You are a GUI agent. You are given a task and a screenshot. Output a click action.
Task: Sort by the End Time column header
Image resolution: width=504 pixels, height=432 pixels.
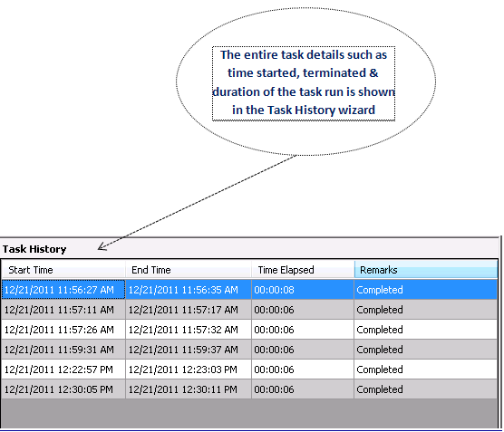click(189, 270)
